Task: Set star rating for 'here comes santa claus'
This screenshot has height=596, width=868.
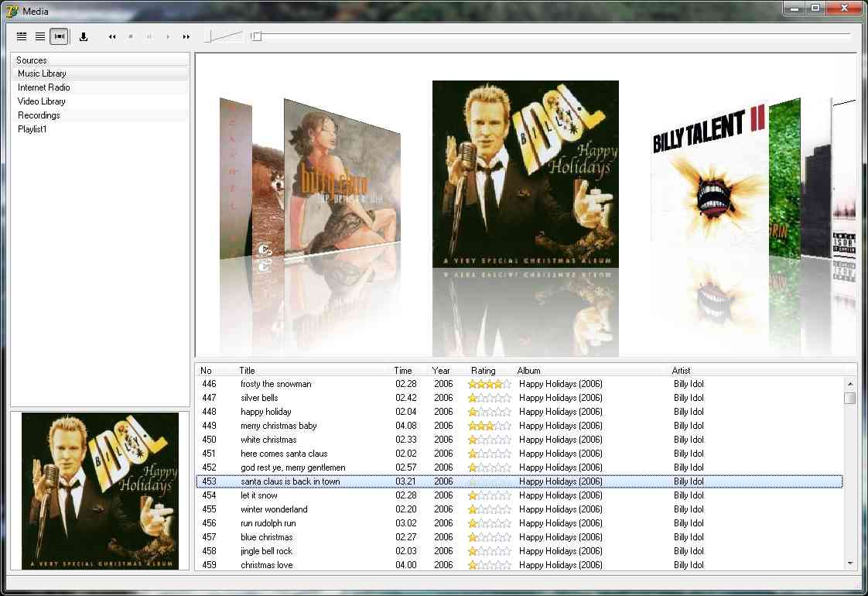Action: 490,454
